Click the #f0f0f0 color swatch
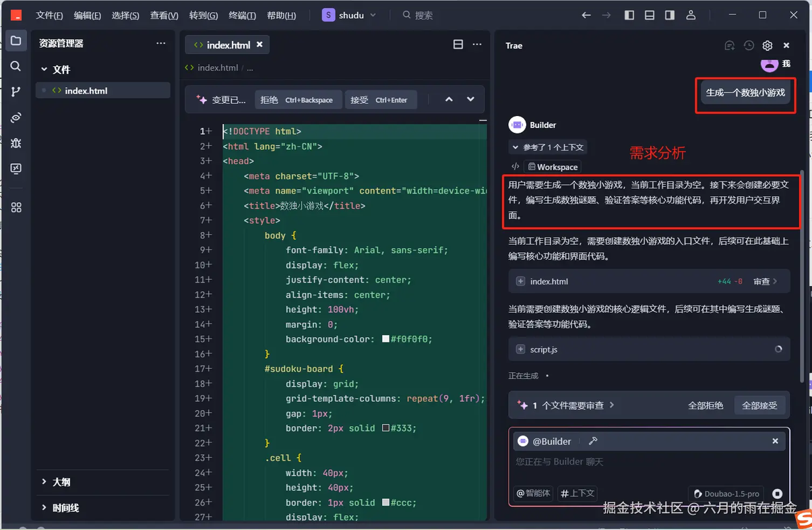Image resolution: width=812 pixels, height=530 pixels. point(385,339)
